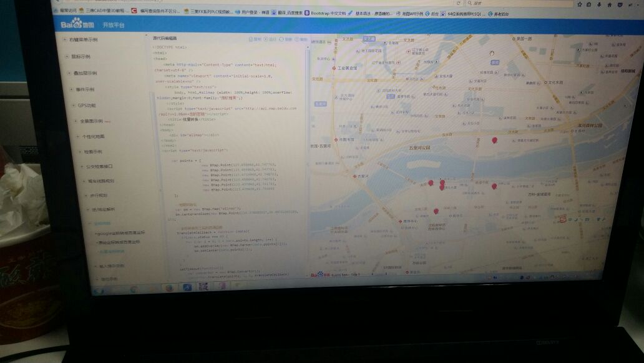The height and width of the screenshot is (363, 644).
Task: Click the 源代码编辑器 panel title
Action: click(165, 38)
